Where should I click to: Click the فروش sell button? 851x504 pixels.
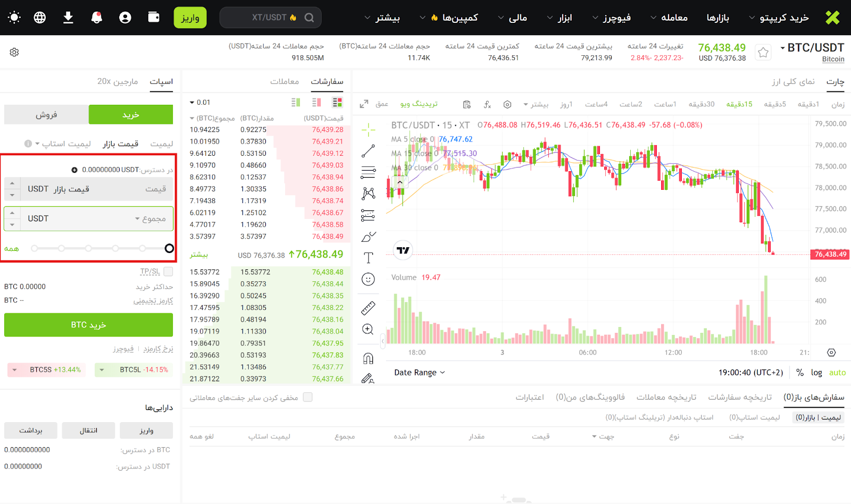point(46,114)
